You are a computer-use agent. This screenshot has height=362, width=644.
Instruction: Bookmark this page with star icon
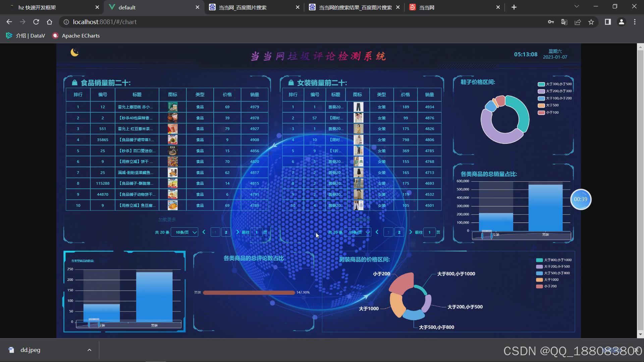tap(591, 22)
